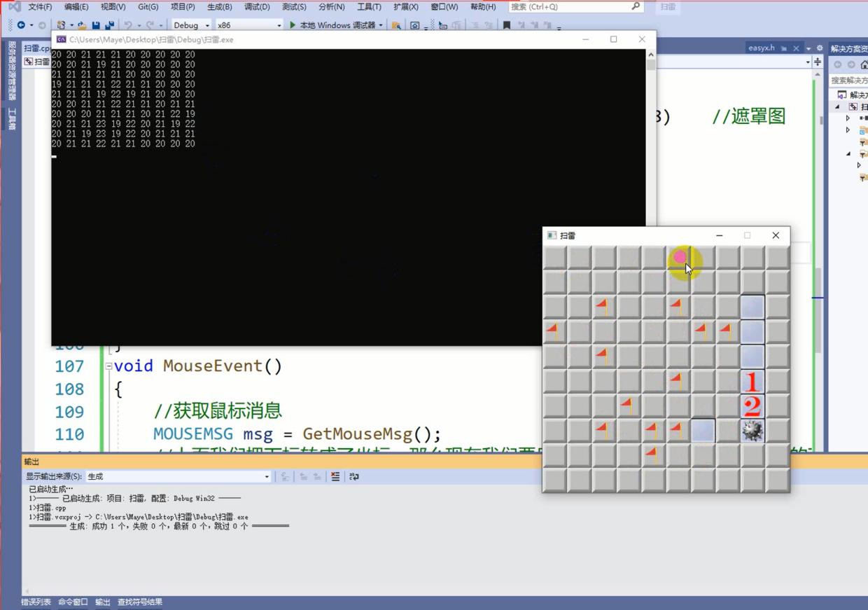Screen dimensions: 868x610
Task: Click the new project icon on the toolbar
Action: click(61, 25)
